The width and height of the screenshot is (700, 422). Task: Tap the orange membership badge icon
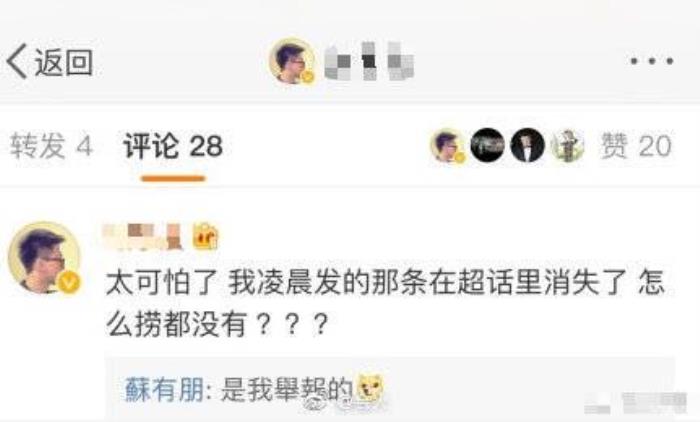[x=205, y=236]
